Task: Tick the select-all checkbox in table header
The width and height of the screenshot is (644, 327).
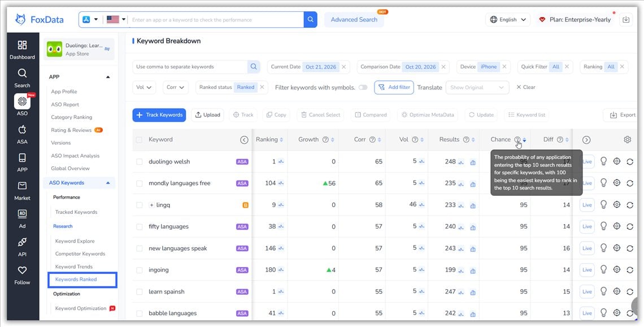Action: [139, 140]
